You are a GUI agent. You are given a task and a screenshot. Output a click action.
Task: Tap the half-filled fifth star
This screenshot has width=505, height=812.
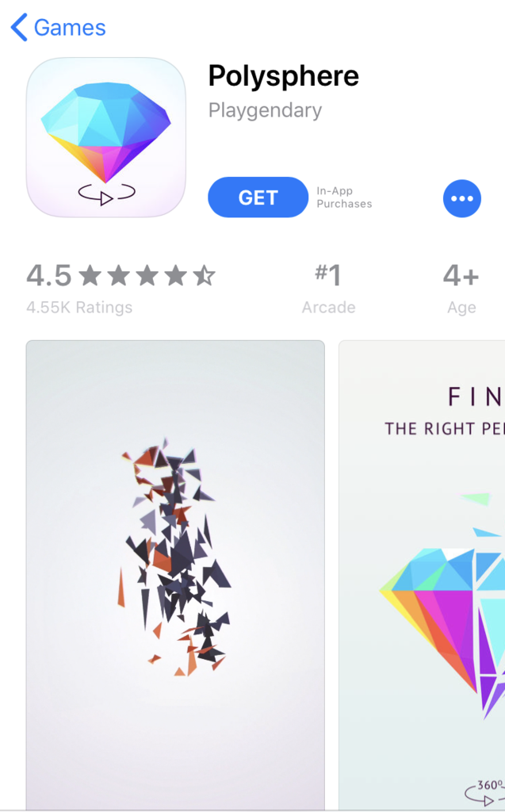click(204, 275)
